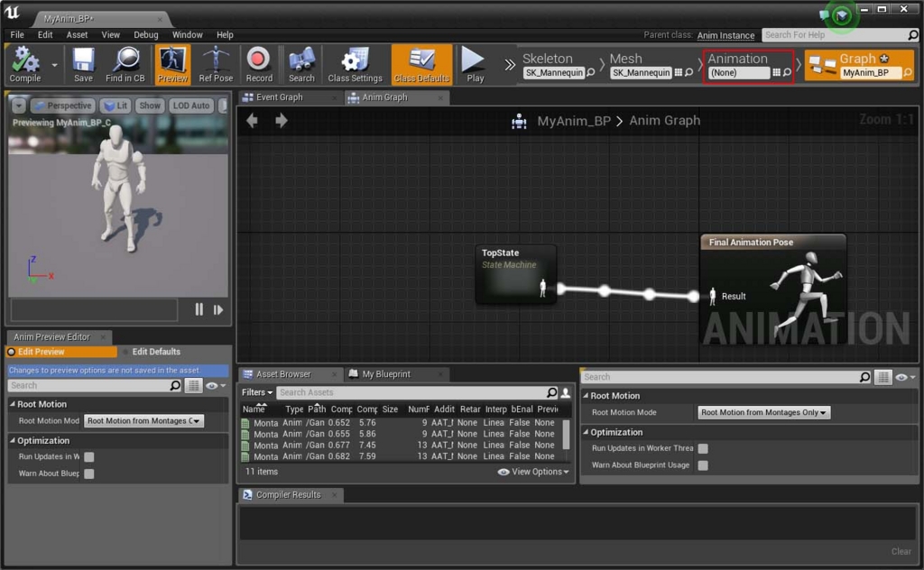Select the TopState state machine node

[x=515, y=274]
